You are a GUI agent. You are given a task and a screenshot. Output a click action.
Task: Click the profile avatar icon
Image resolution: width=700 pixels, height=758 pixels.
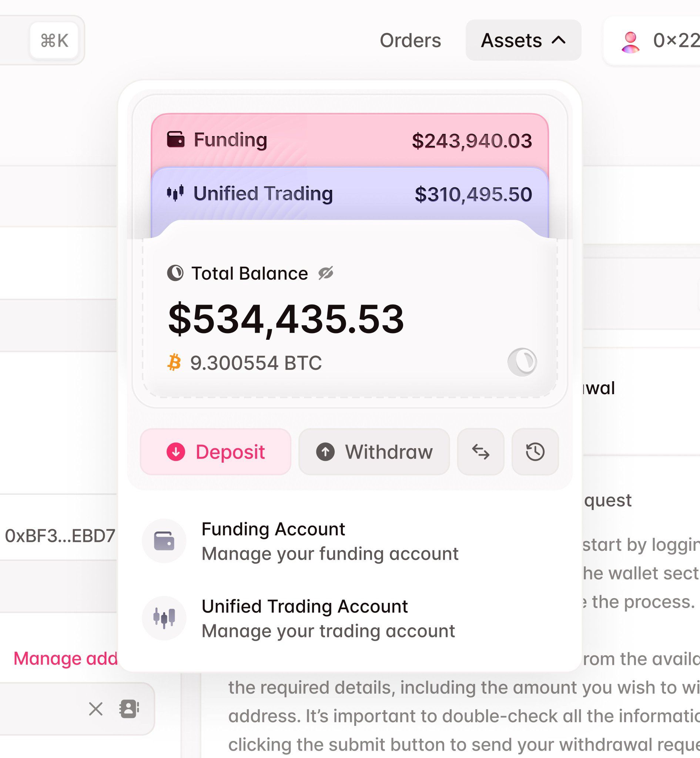click(630, 40)
